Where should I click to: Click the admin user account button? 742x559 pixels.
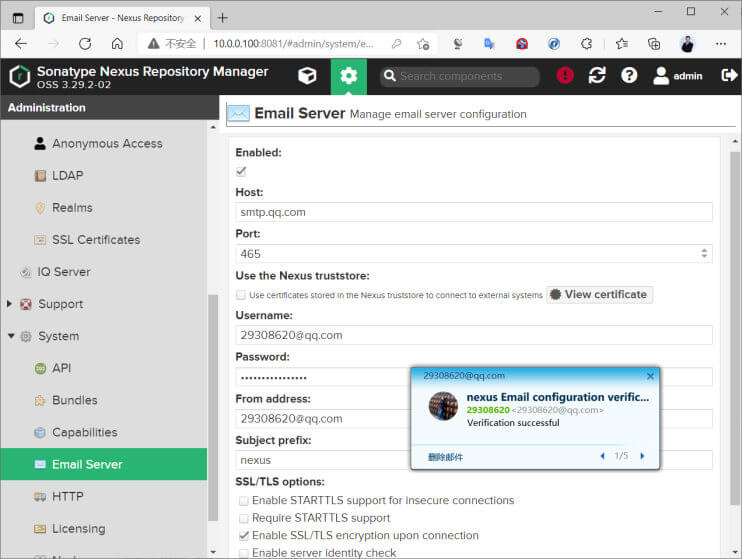678,76
